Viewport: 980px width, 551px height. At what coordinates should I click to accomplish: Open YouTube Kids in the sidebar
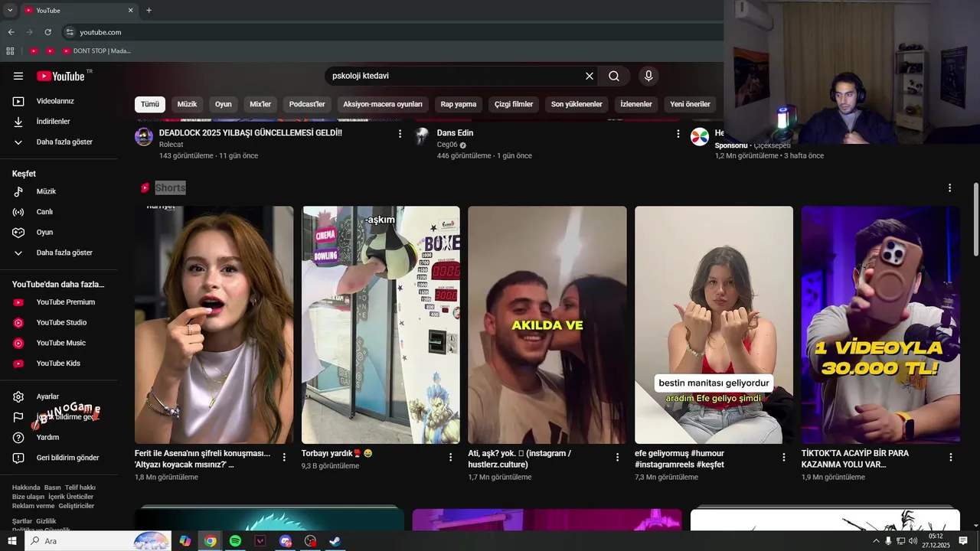58,364
